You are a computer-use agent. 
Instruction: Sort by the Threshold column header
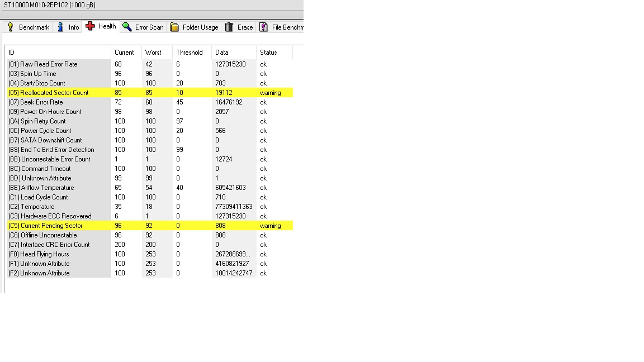click(192, 53)
